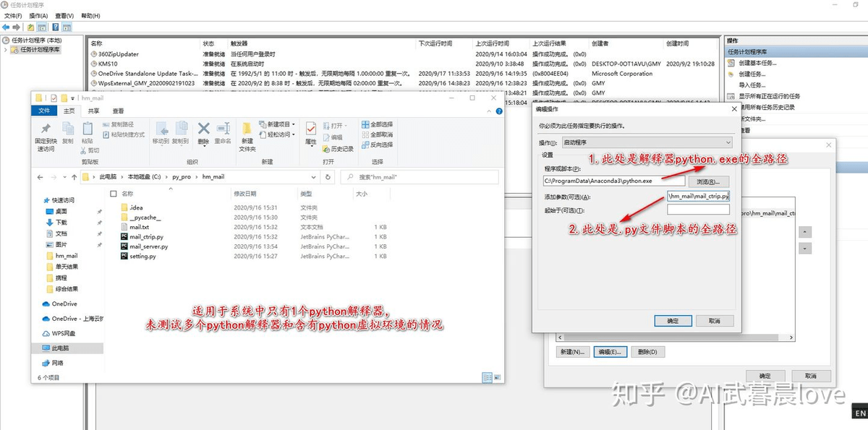The width and height of the screenshot is (868, 430).
Task: Expand the Task Scheduler Library tree node
Action: pyautogui.click(x=6, y=50)
